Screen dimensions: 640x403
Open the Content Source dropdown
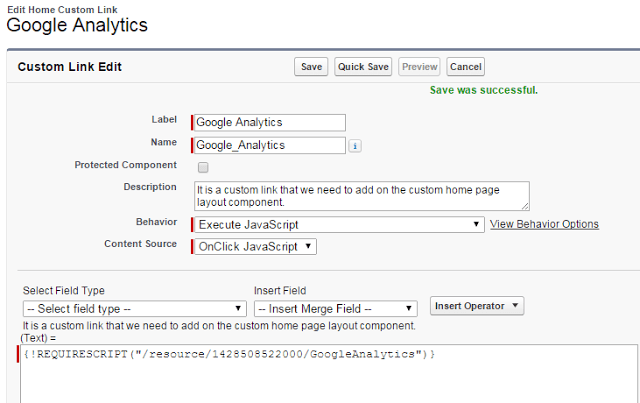(255, 247)
